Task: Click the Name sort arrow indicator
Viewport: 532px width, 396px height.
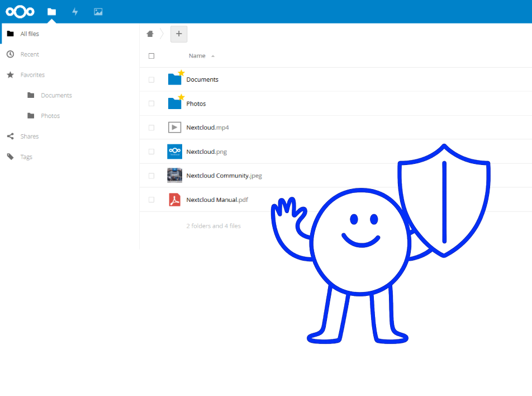Action: (213, 56)
